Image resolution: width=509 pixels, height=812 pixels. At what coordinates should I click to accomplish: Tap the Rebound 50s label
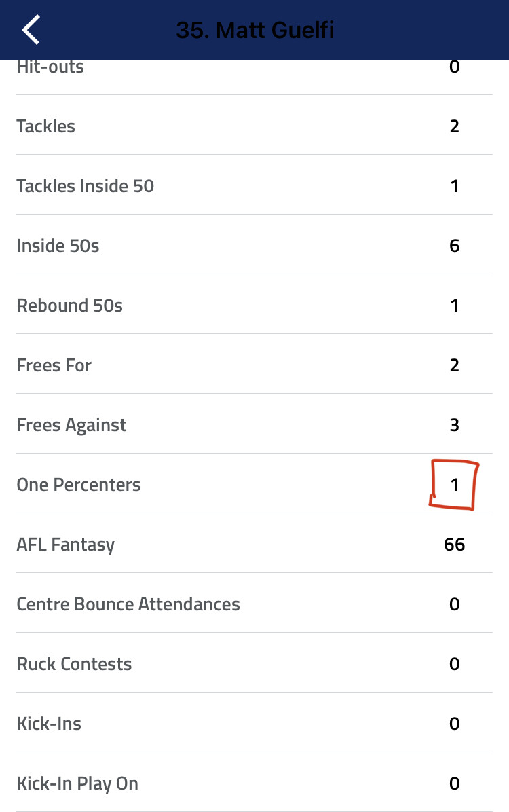[69, 306]
